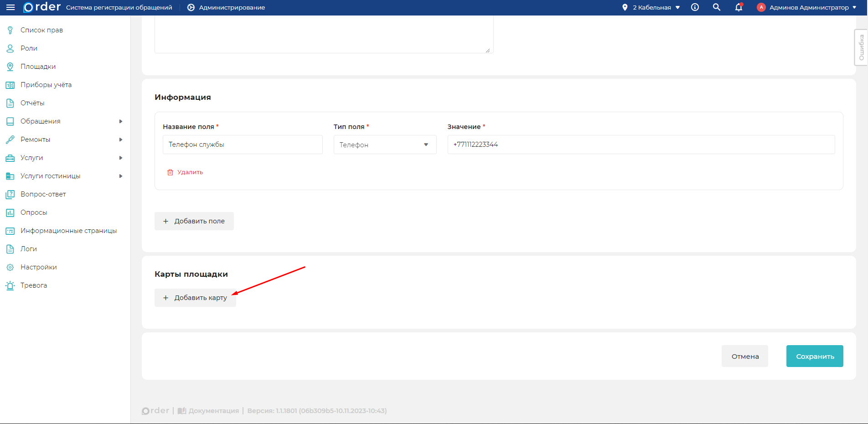This screenshot has height=424, width=868.
Task: Open the hamburger menu in header
Action: (x=10, y=7)
